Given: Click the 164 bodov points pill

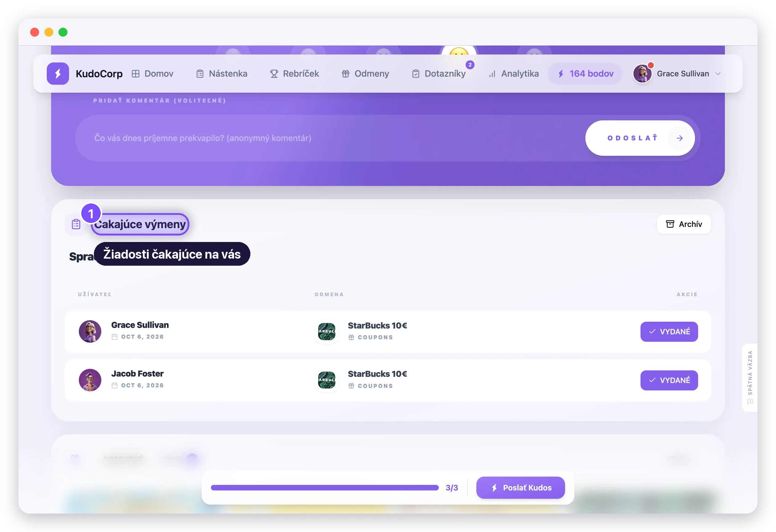Looking at the screenshot, I should click(585, 73).
